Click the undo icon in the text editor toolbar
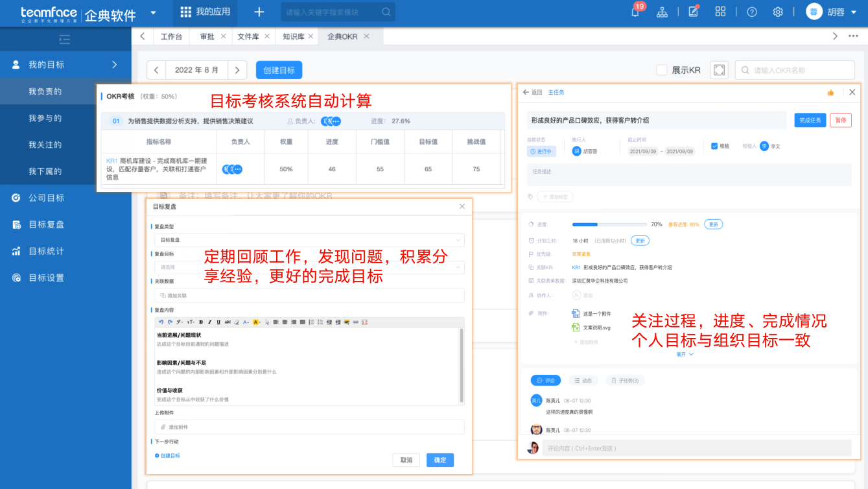 click(161, 322)
